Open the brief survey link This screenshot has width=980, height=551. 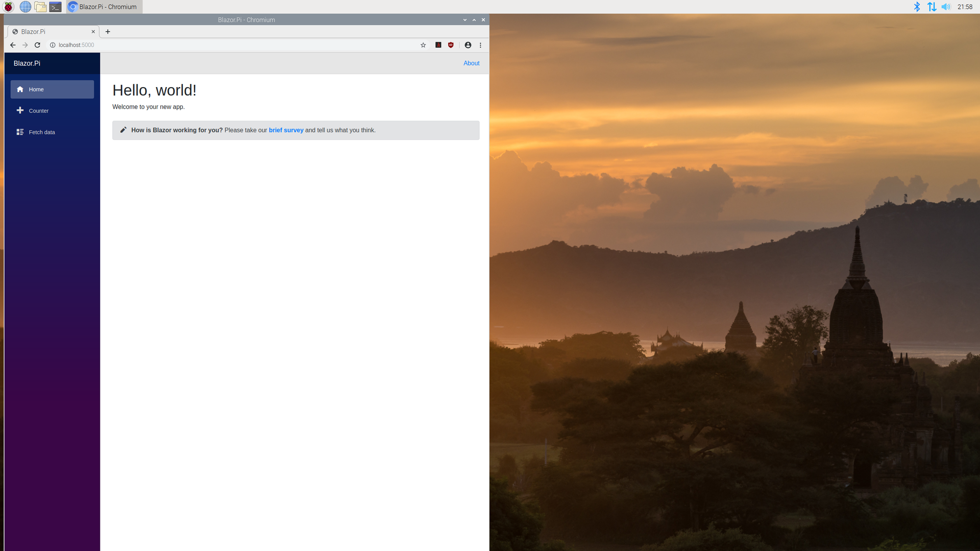pyautogui.click(x=286, y=130)
